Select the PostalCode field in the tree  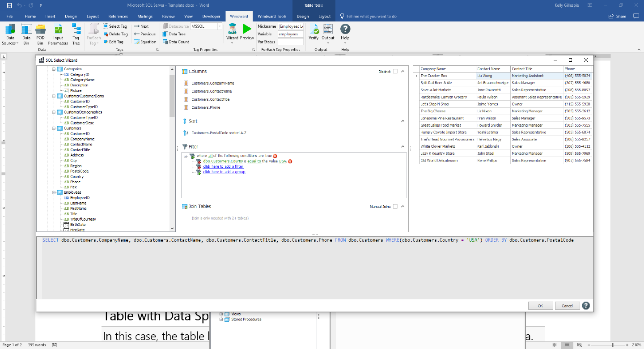click(79, 171)
